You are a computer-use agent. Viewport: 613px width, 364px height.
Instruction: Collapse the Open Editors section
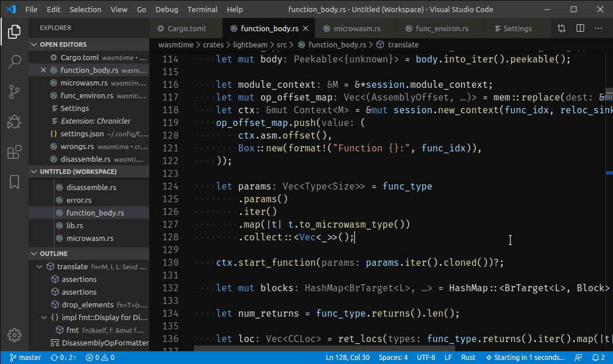click(x=34, y=44)
